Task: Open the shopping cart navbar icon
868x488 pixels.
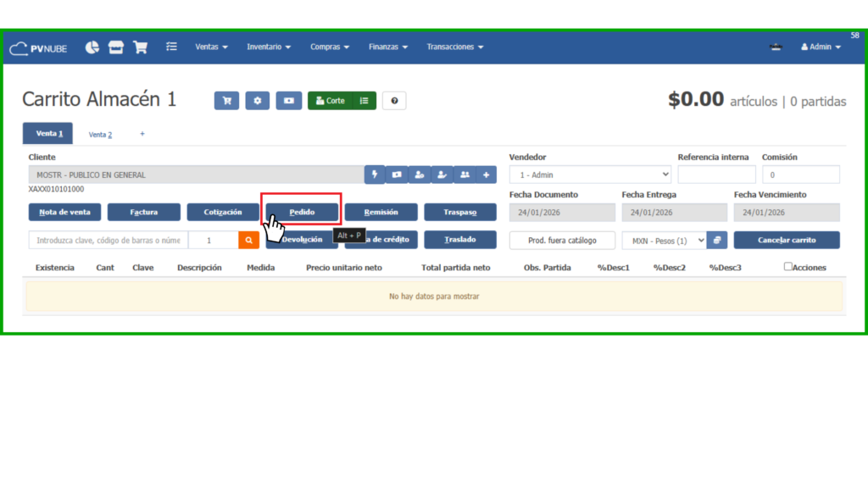Action: (x=140, y=47)
